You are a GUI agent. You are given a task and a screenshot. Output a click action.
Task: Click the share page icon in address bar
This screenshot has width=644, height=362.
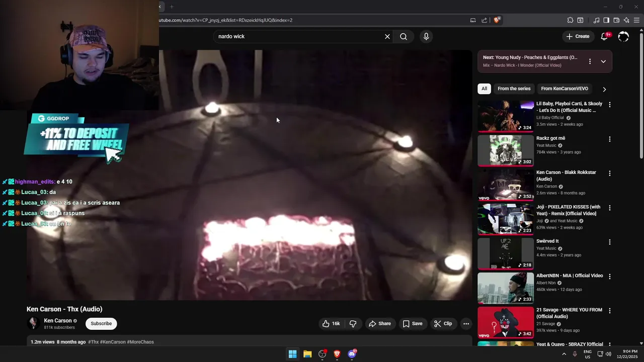[484, 20]
